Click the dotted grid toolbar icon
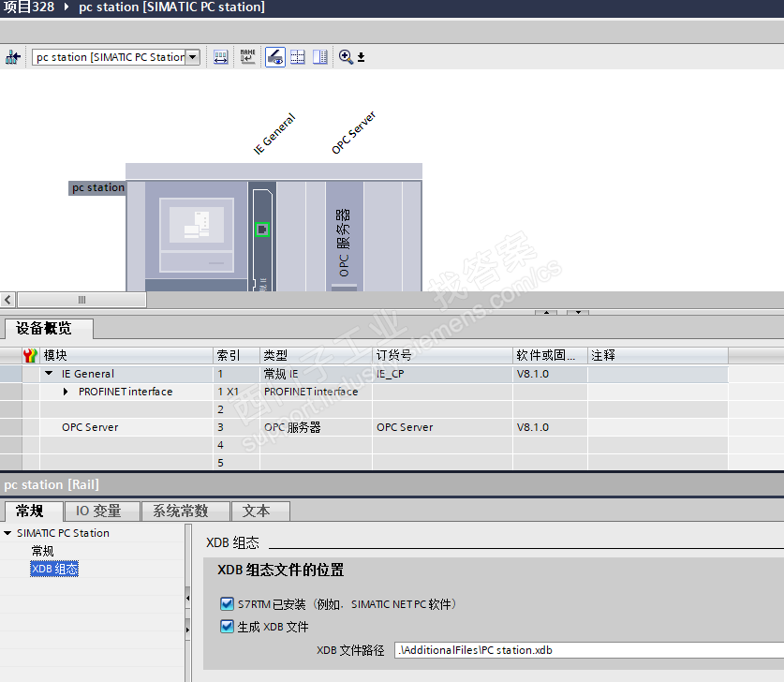Image resolution: width=784 pixels, height=682 pixels. click(298, 57)
